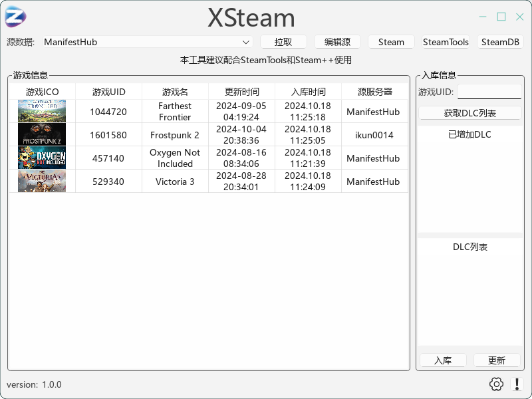Image resolution: width=532 pixels, height=399 pixels.
Task: Select UID 1601580 table cell
Action: point(108,135)
